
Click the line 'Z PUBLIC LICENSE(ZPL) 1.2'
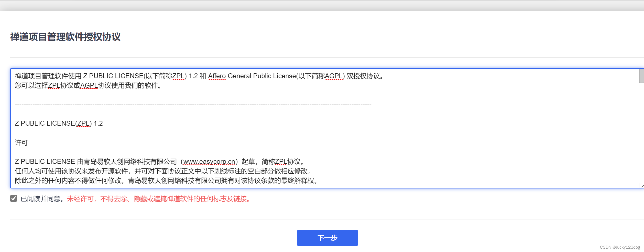click(x=59, y=123)
